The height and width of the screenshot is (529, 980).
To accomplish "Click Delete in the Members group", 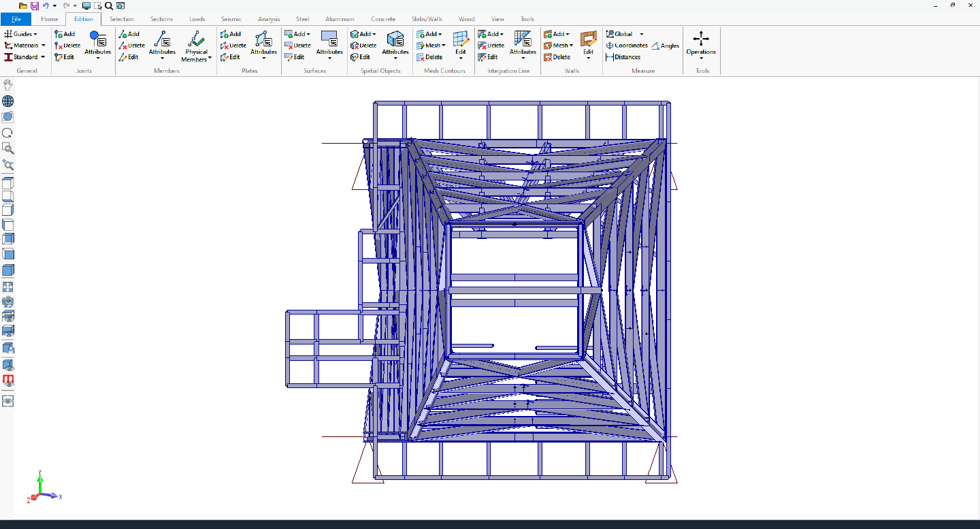I will (x=132, y=45).
